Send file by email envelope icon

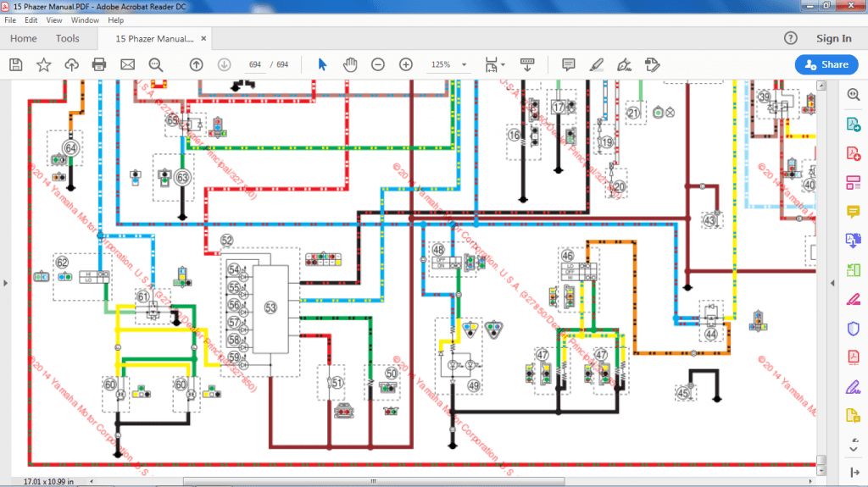tap(127, 64)
